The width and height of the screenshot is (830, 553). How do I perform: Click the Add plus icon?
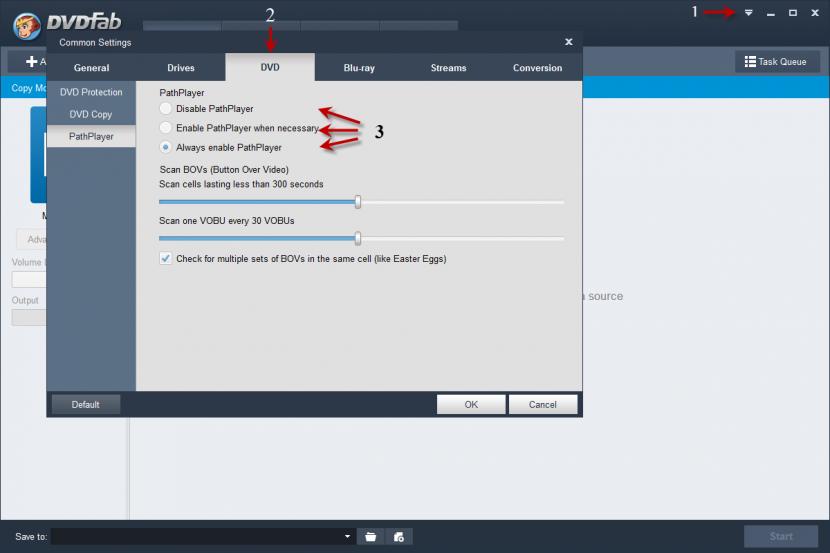click(x=32, y=61)
